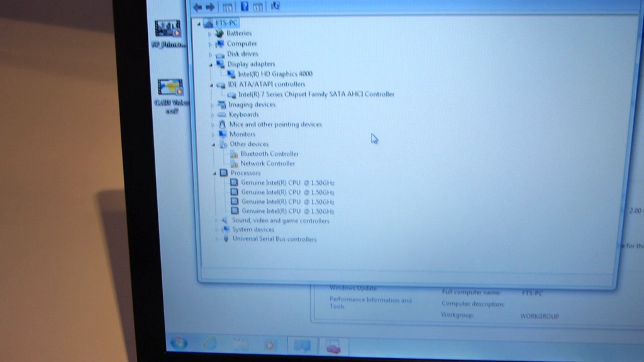The width and height of the screenshot is (644, 362).
Task: Go back using the toolbar Back arrow
Action: [x=197, y=6]
